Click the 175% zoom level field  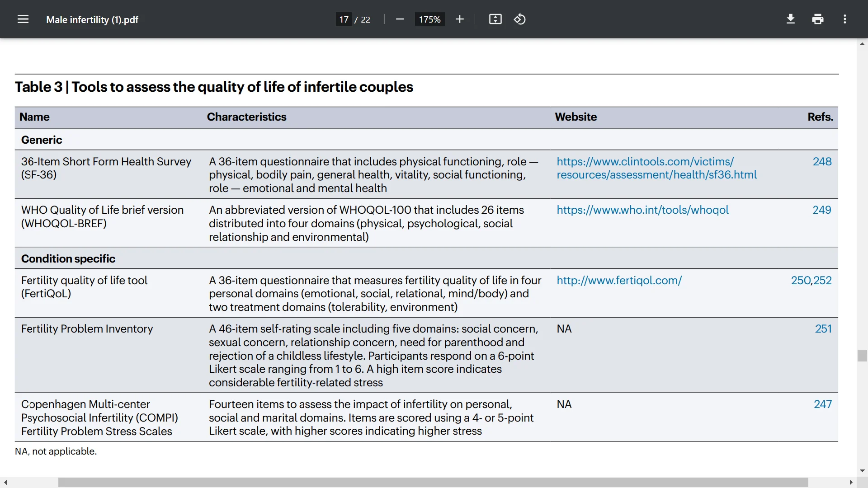click(429, 19)
